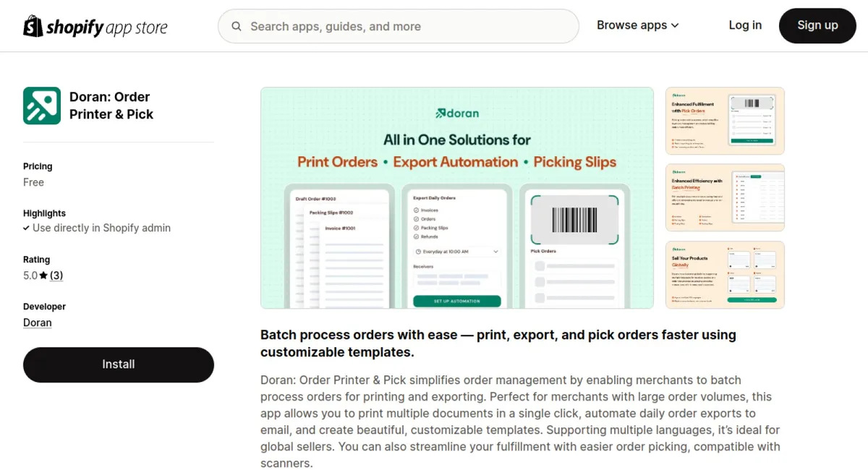Click the Refunds checkbox in export preview
Viewport: 868px width, 470px height.
click(415, 236)
